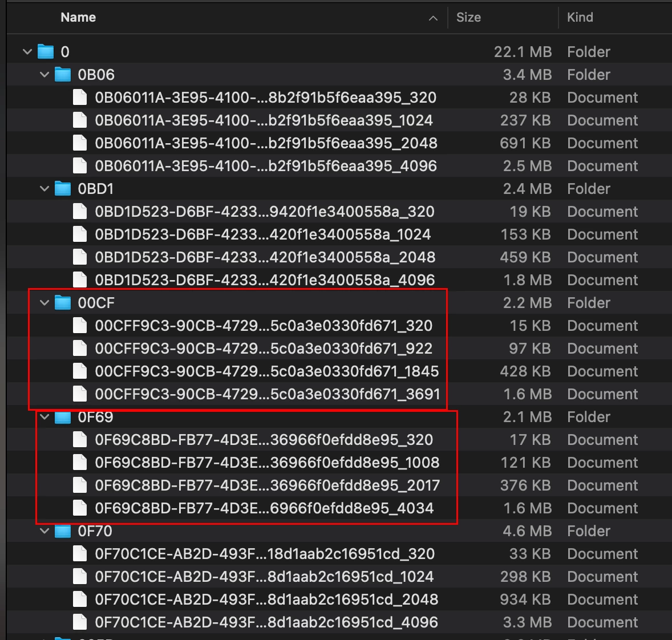This screenshot has height=640, width=672.
Task: Select file name 0F70C1CE ending in _2048
Action: (266, 599)
